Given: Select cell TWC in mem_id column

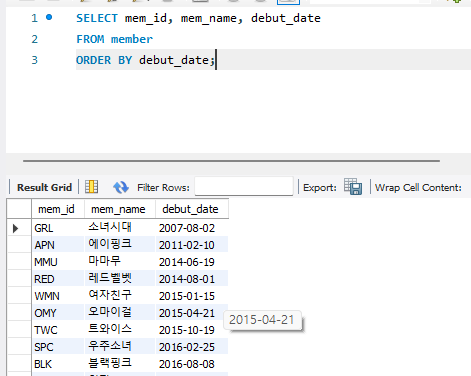Looking at the screenshot, I should click(x=58, y=330).
